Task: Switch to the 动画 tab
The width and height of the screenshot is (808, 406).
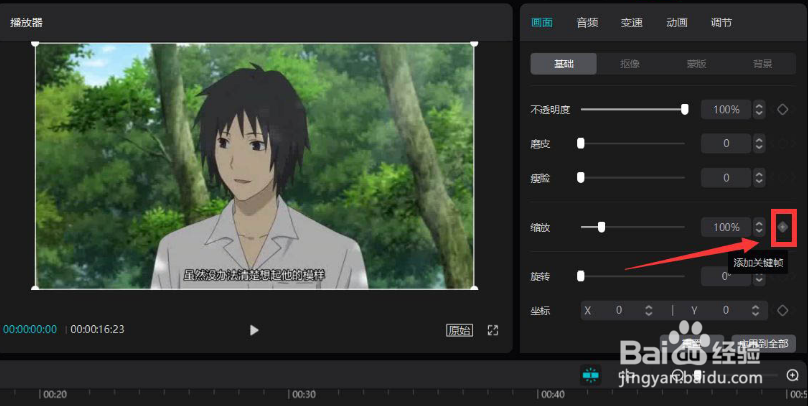Action: [677, 23]
